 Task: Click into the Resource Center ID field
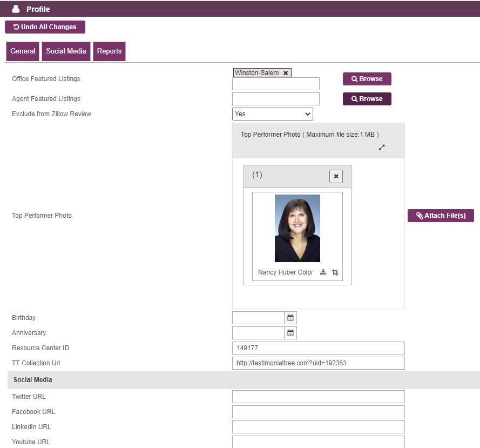coord(319,348)
